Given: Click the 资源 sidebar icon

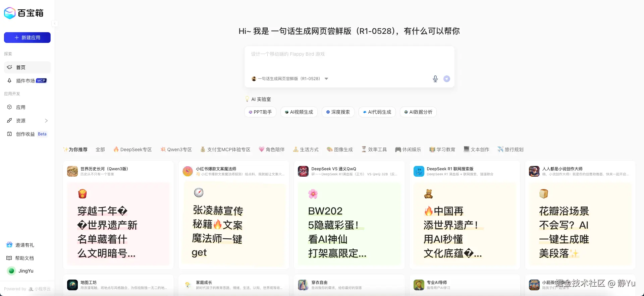Looking at the screenshot, I should point(9,121).
